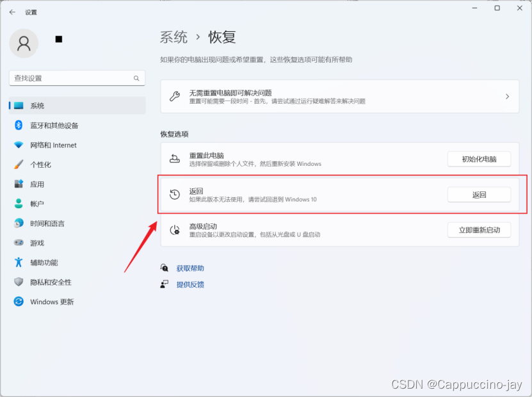This screenshot has width=532, height=397.
Task: Open 游戏 settings
Action: coord(77,243)
